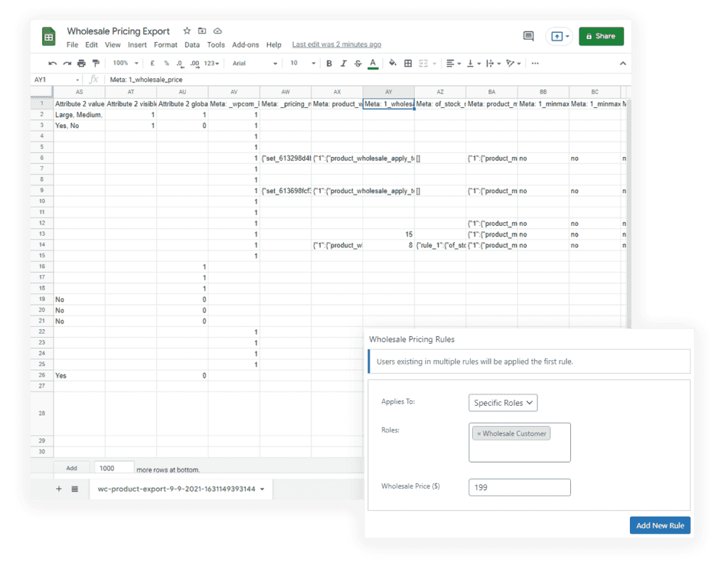Toggle strikethrough formatting
Image resolution: width=728 pixels, height=579 pixels.
(358, 63)
